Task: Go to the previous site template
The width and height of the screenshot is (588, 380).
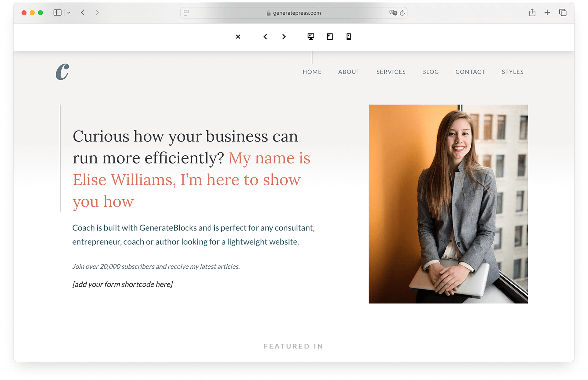Action: tap(265, 37)
